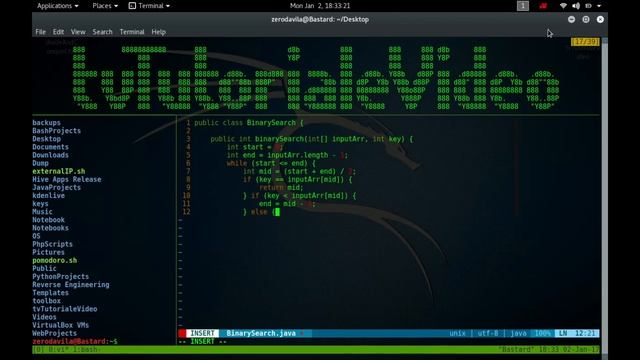Click the Music directory entry
Image resolution: width=640 pixels, height=360 pixels.
coord(42,211)
